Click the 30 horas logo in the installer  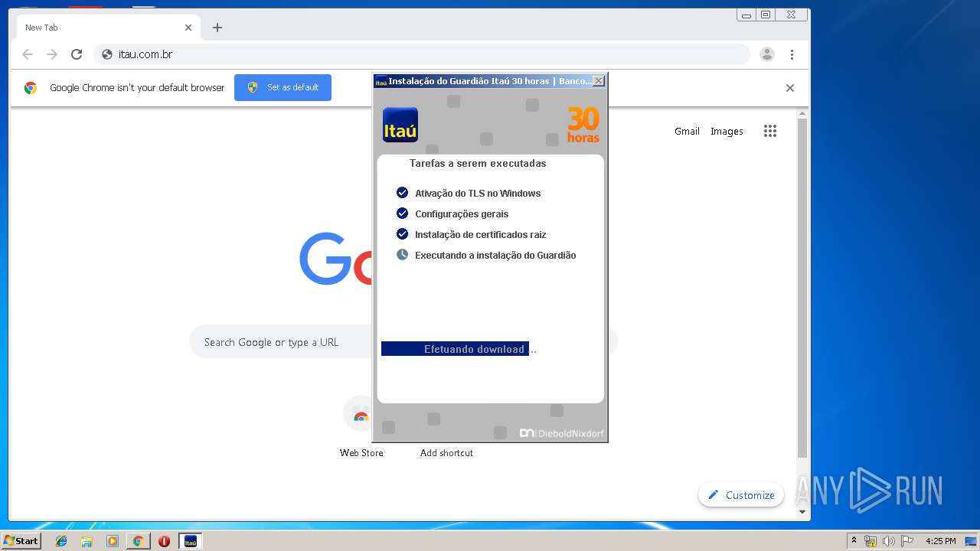583,125
